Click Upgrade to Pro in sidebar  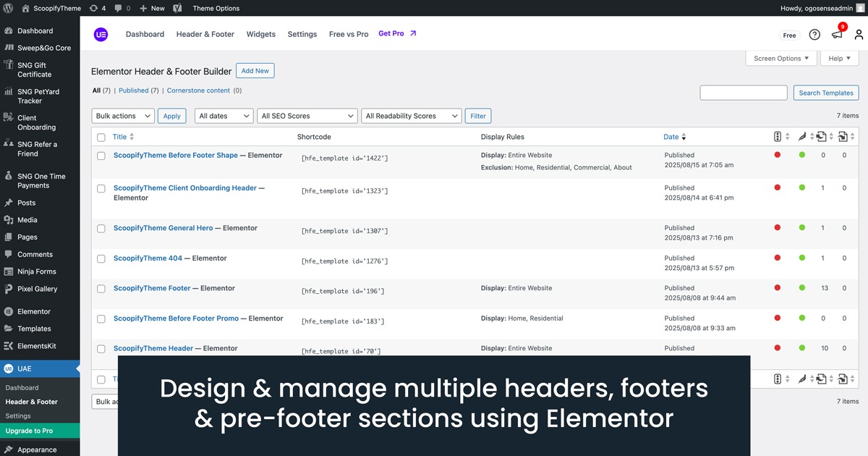point(40,431)
